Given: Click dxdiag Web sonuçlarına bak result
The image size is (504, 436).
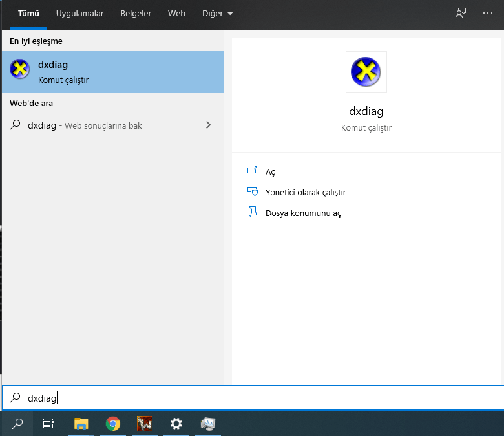Looking at the screenshot, I should coord(113,125).
